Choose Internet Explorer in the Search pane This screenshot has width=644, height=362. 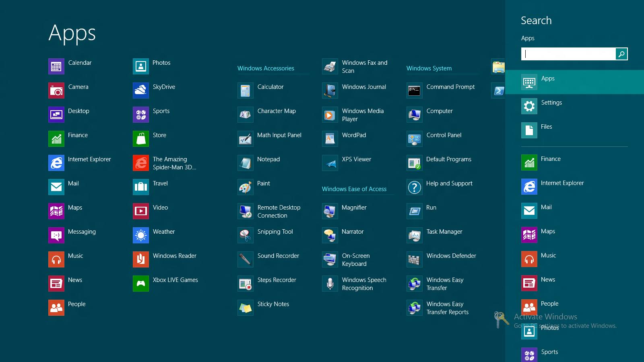(562, 187)
